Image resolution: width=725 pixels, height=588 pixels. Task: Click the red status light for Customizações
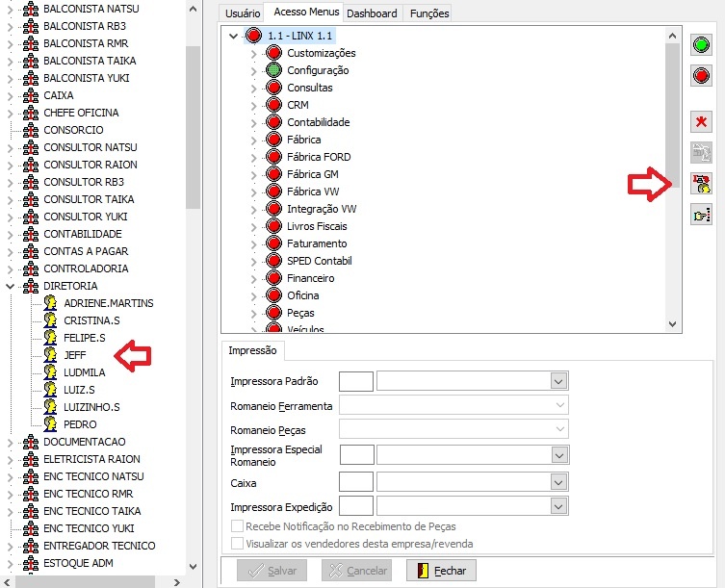[273, 53]
